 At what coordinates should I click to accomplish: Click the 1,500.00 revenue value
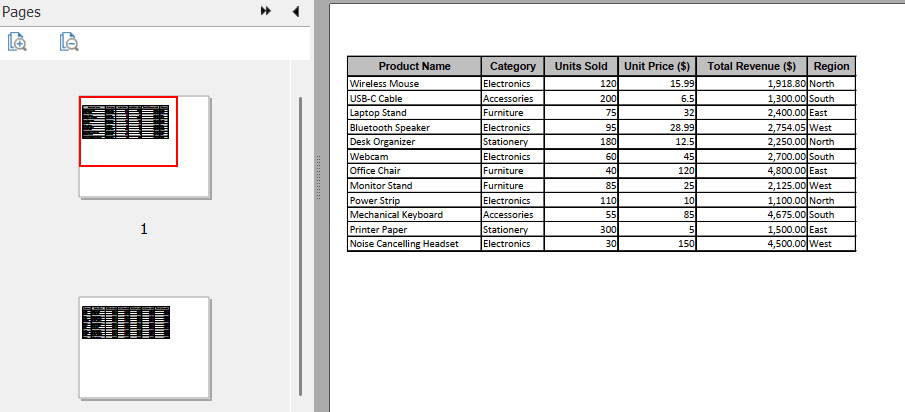tap(787, 230)
